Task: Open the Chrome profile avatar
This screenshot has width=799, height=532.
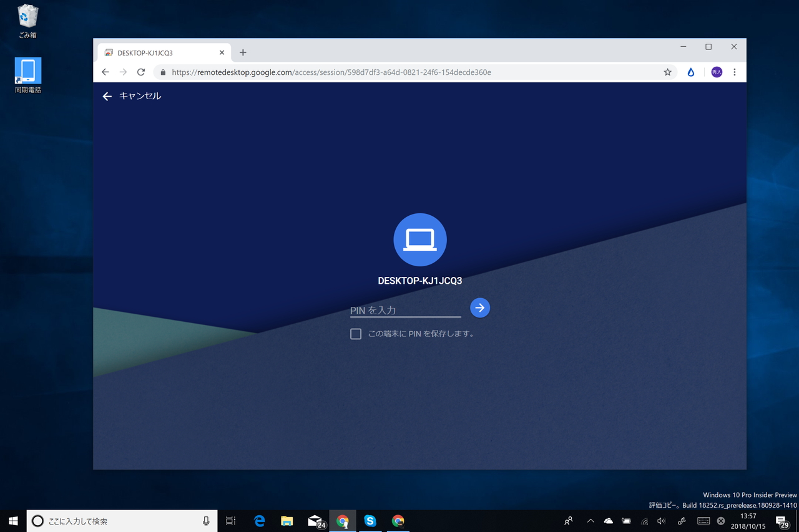Action: click(717, 72)
